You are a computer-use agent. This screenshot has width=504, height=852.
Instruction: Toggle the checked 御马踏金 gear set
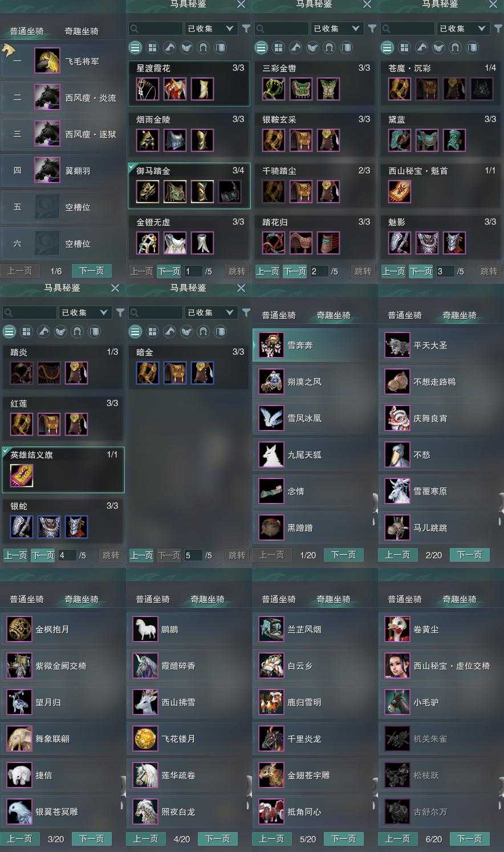click(x=189, y=186)
